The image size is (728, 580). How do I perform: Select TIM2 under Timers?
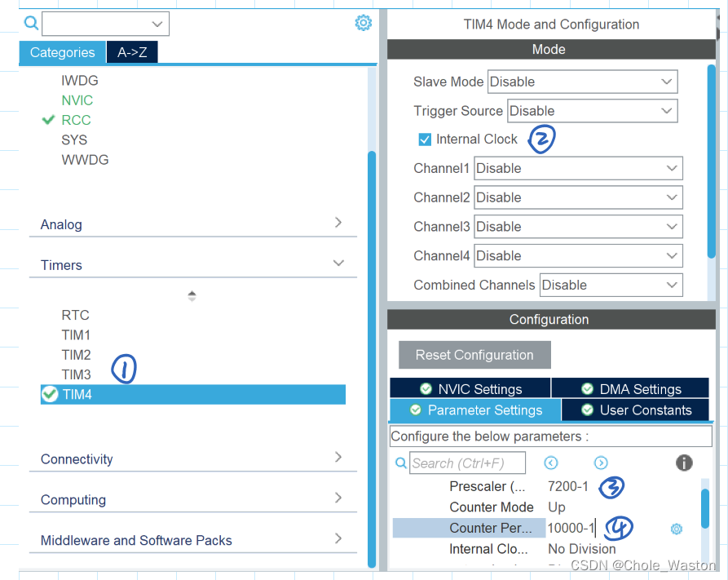click(x=76, y=355)
